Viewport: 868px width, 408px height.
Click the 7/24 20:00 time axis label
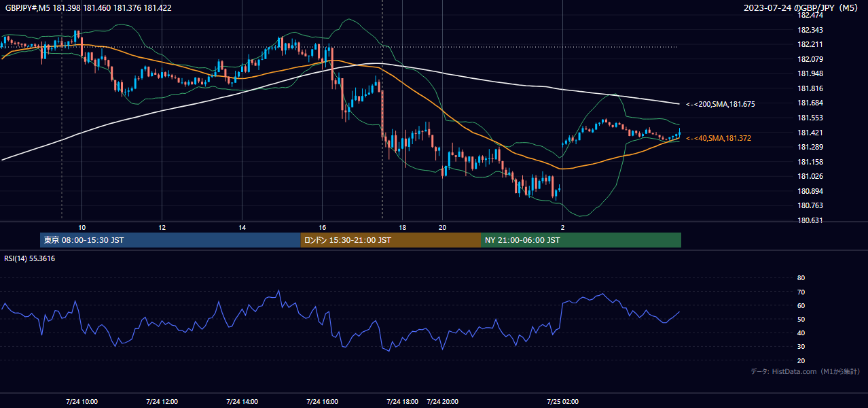coord(443,402)
